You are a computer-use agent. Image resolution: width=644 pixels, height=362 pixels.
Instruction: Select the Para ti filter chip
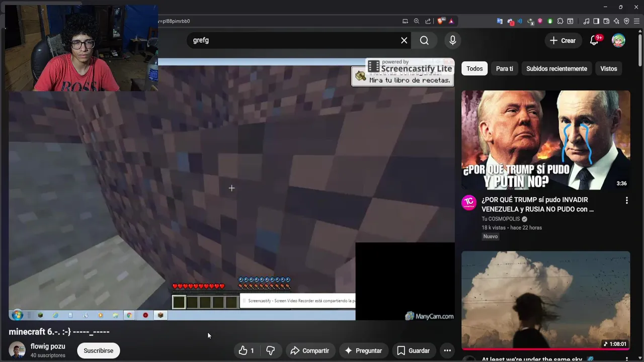[505, 68]
